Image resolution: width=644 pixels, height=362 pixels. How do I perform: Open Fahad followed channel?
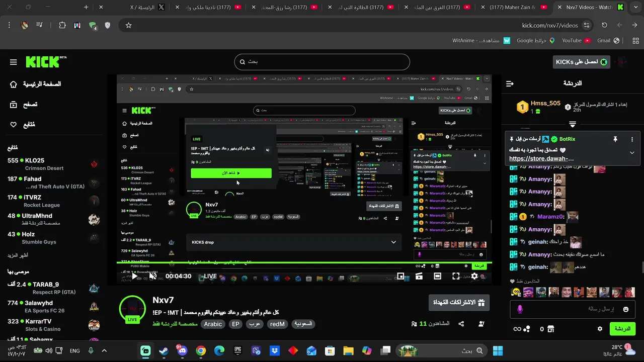[x=53, y=183]
